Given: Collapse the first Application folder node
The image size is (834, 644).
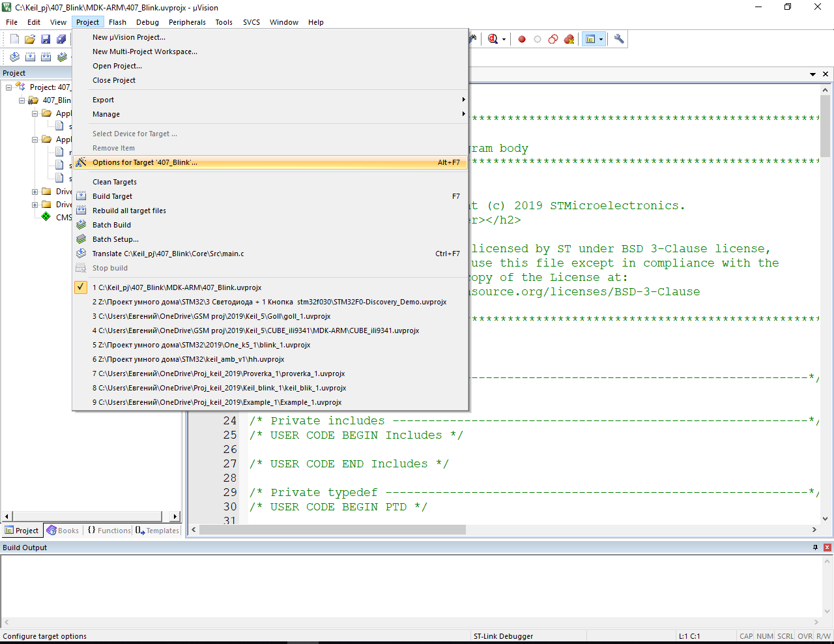Looking at the screenshot, I should [x=35, y=113].
